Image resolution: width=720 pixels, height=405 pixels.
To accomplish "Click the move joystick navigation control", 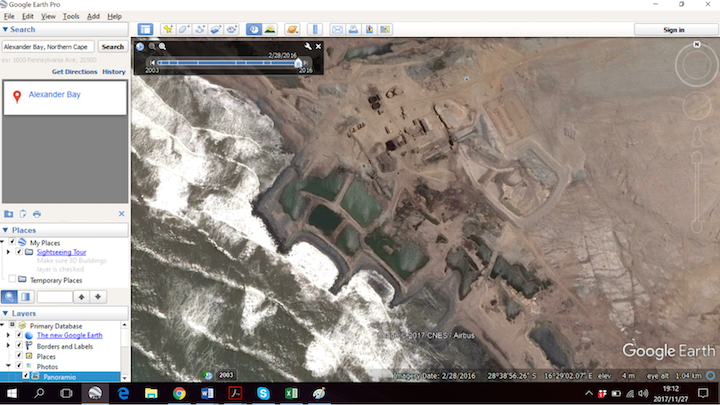I will pos(697,106).
